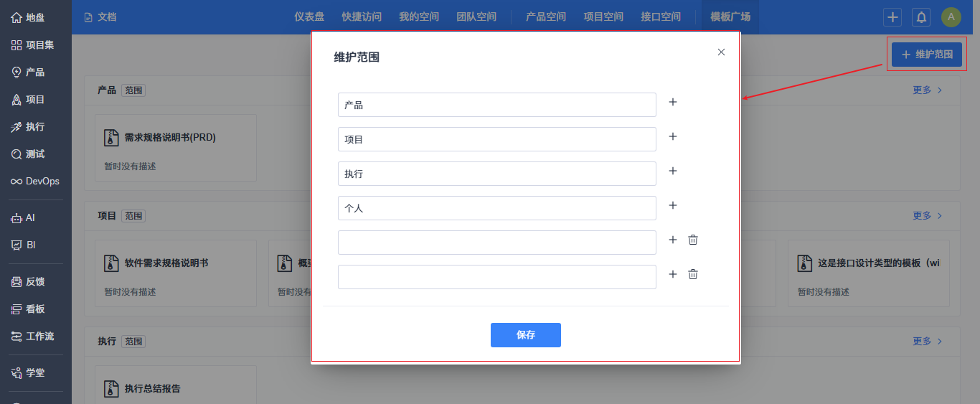The width and height of the screenshot is (980, 404).
Task: Click the plus icon beside 个人 field
Action: pos(673,206)
